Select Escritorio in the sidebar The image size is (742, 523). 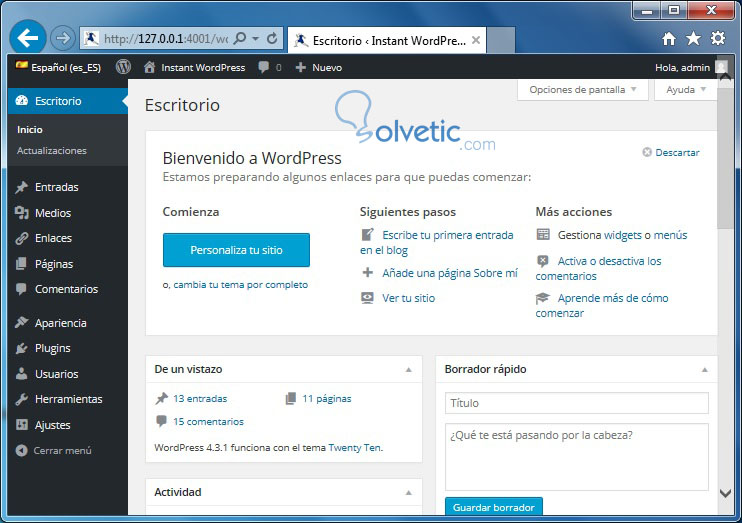[68, 101]
